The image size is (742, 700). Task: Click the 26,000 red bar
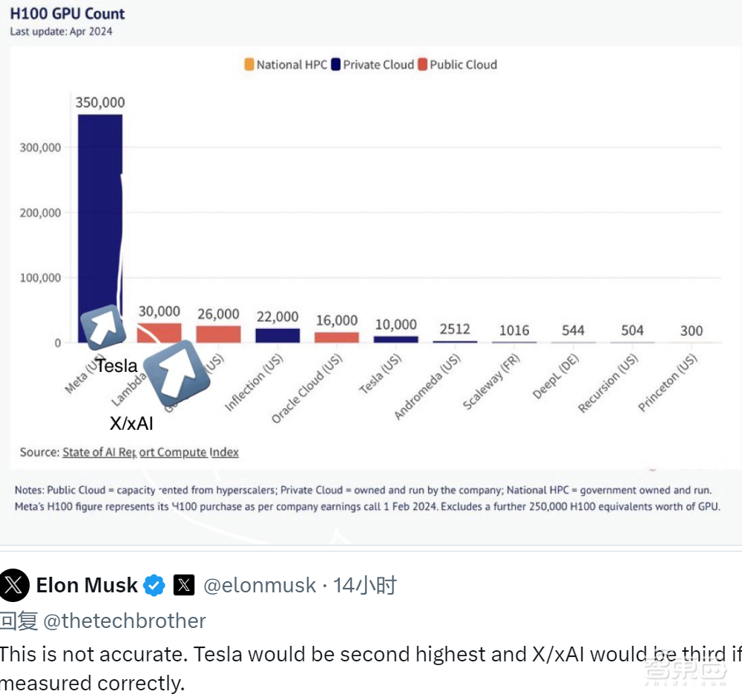(218, 334)
